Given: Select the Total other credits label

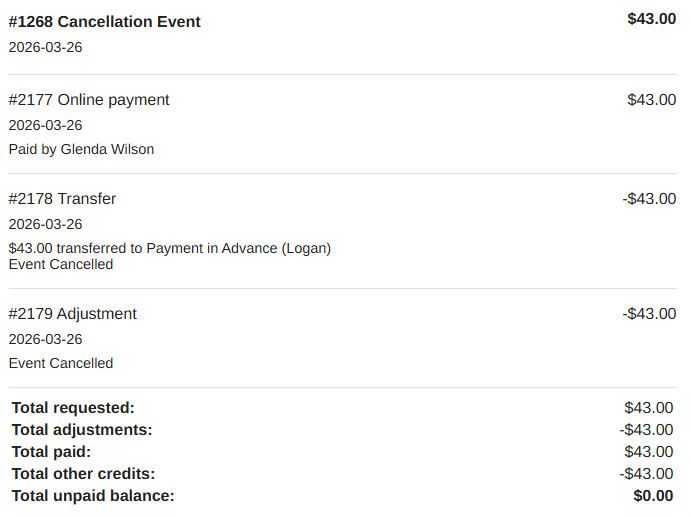Looking at the screenshot, I should (84, 474).
